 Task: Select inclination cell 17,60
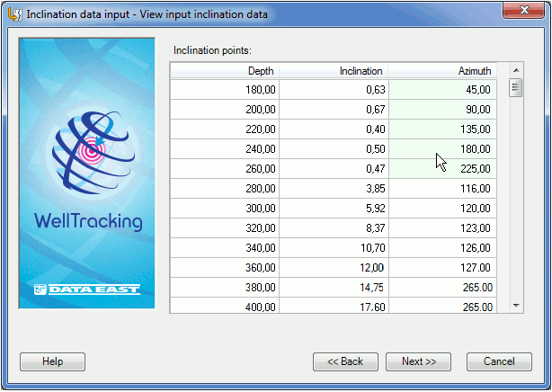coord(334,305)
